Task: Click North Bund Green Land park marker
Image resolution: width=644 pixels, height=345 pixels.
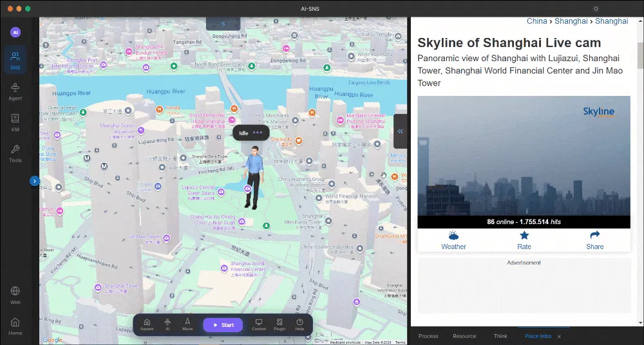Action: pos(252,66)
